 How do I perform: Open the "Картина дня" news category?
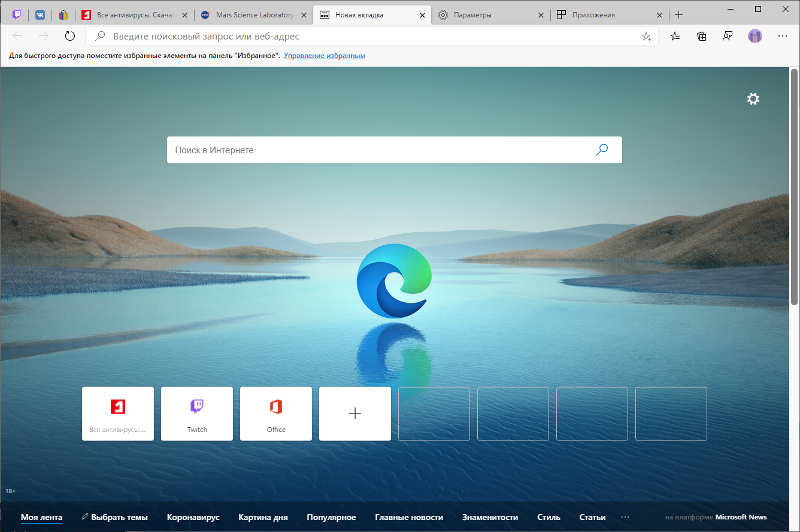pos(263,517)
